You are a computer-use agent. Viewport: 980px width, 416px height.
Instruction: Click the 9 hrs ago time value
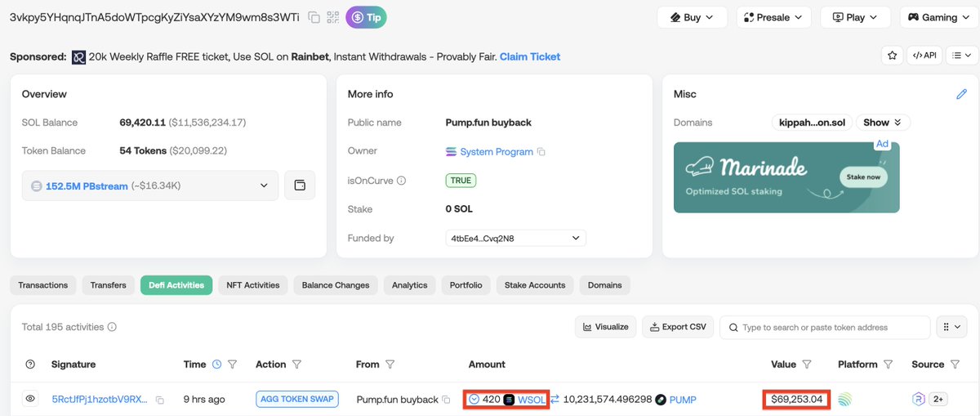204,400
